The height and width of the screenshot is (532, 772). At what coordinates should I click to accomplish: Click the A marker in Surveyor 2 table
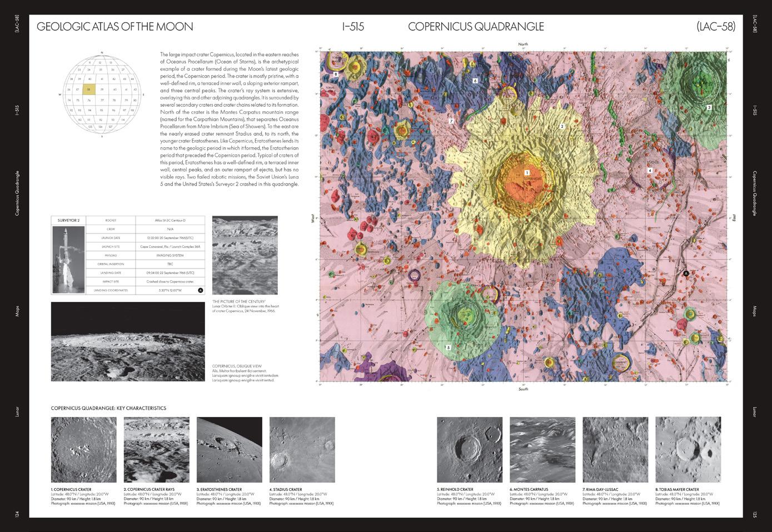pos(200,290)
